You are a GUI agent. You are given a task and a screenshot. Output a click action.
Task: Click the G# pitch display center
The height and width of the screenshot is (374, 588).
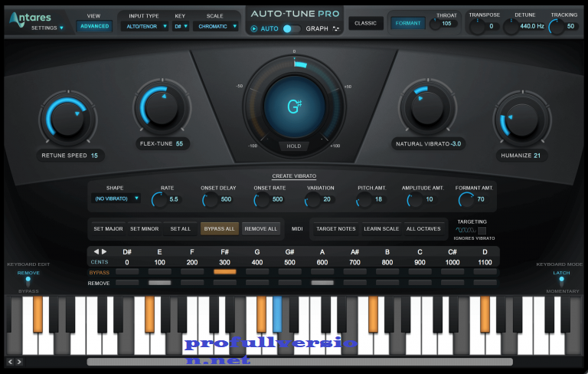tap(294, 107)
